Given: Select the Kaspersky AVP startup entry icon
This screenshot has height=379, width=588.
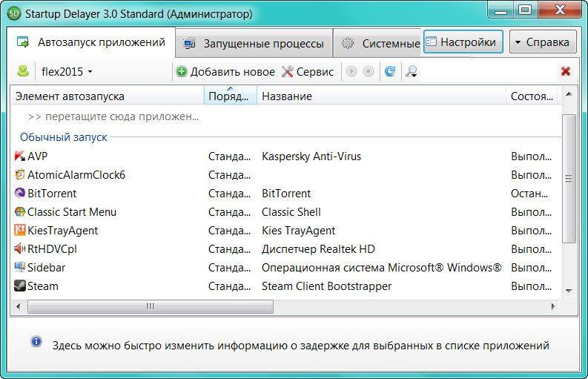Looking at the screenshot, I should pyautogui.click(x=19, y=156).
